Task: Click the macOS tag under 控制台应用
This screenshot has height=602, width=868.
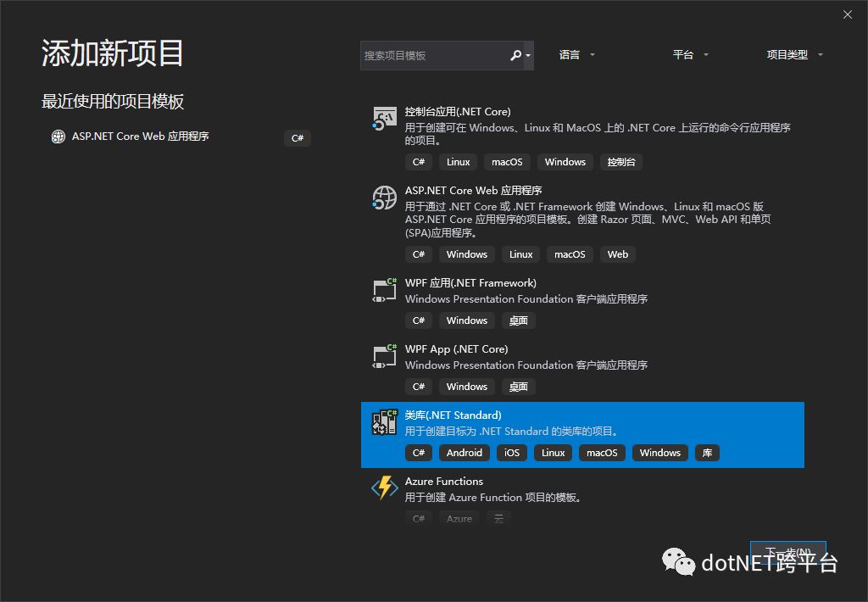Action: [x=507, y=162]
